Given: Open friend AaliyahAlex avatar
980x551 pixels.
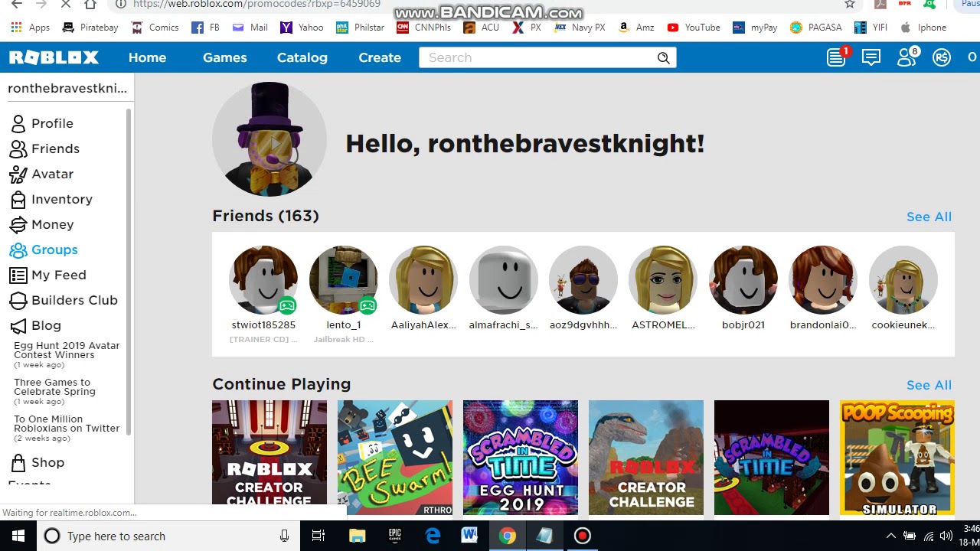Looking at the screenshot, I should tap(423, 280).
